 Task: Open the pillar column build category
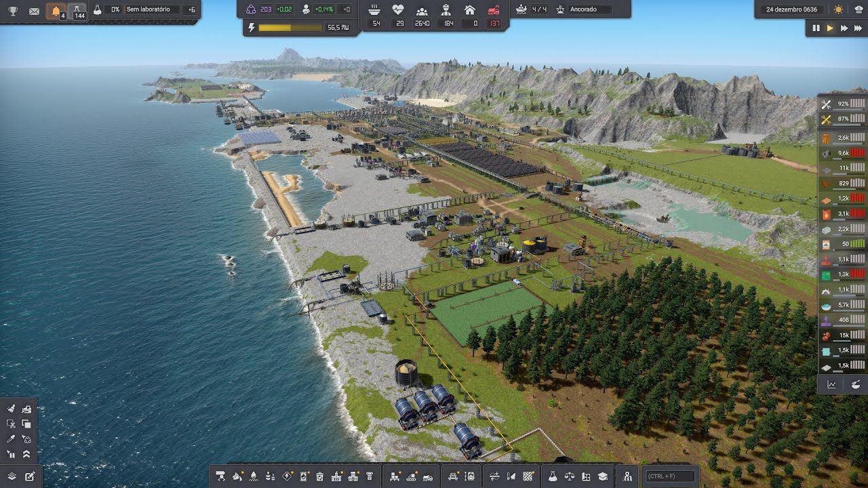coord(370,476)
